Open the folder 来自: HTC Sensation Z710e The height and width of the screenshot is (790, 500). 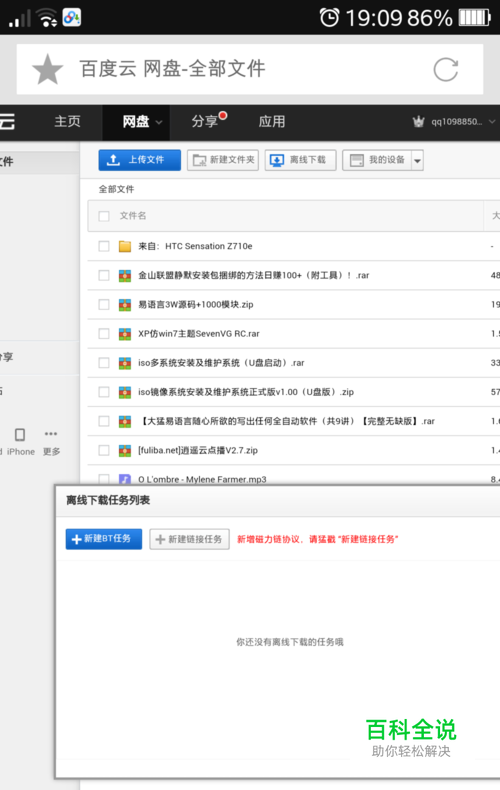[x=195, y=246]
